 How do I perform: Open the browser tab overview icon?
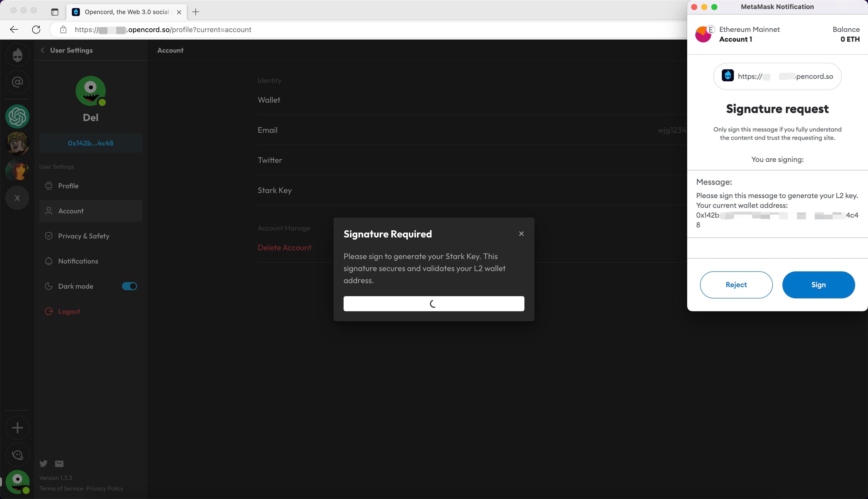click(55, 12)
